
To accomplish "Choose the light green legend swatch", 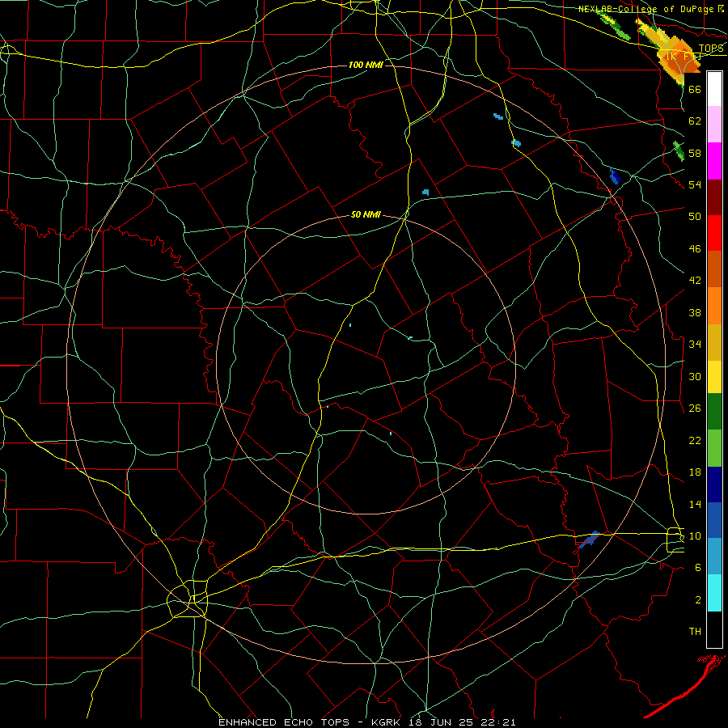I will click(714, 448).
